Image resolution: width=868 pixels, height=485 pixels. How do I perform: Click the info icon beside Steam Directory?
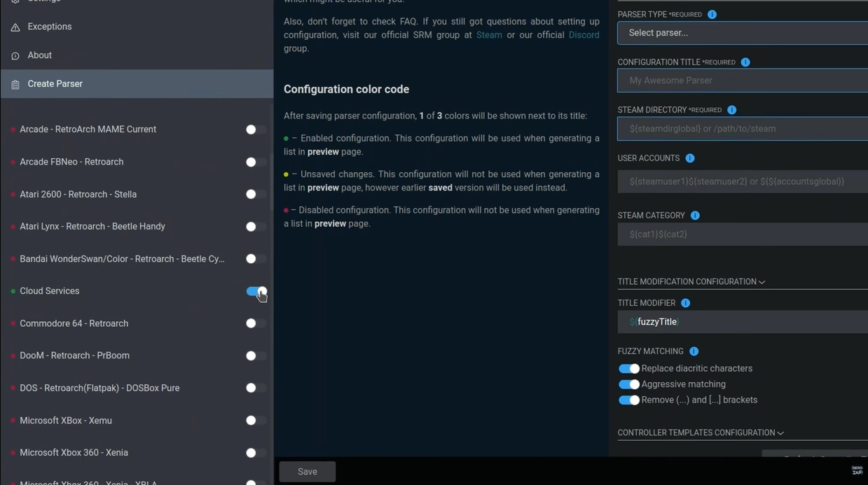point(731,110)
